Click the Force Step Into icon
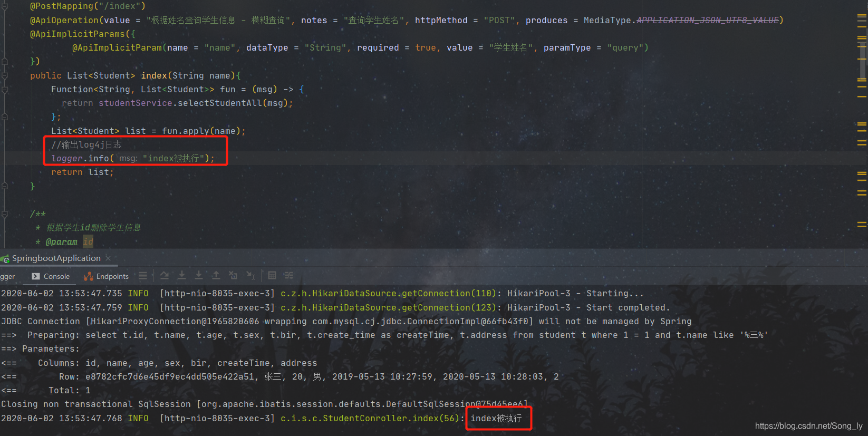868x436 pixels. click(199, 276)
